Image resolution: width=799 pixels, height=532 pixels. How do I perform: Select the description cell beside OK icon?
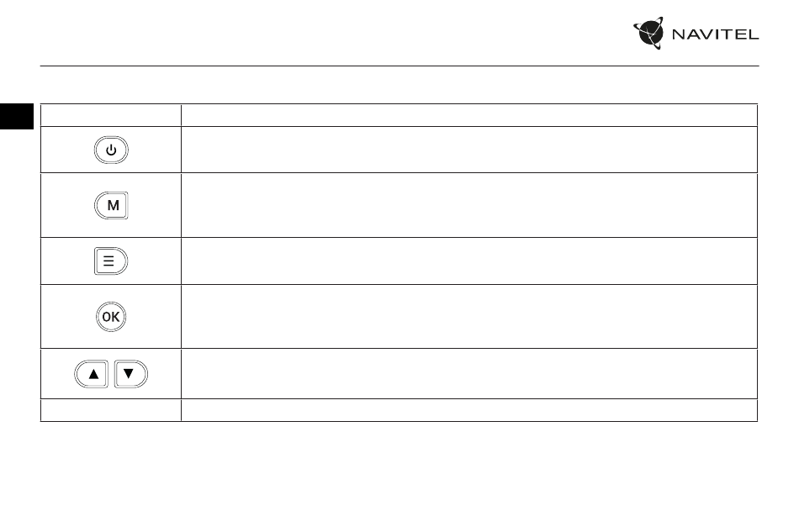(x=469, y=317)
